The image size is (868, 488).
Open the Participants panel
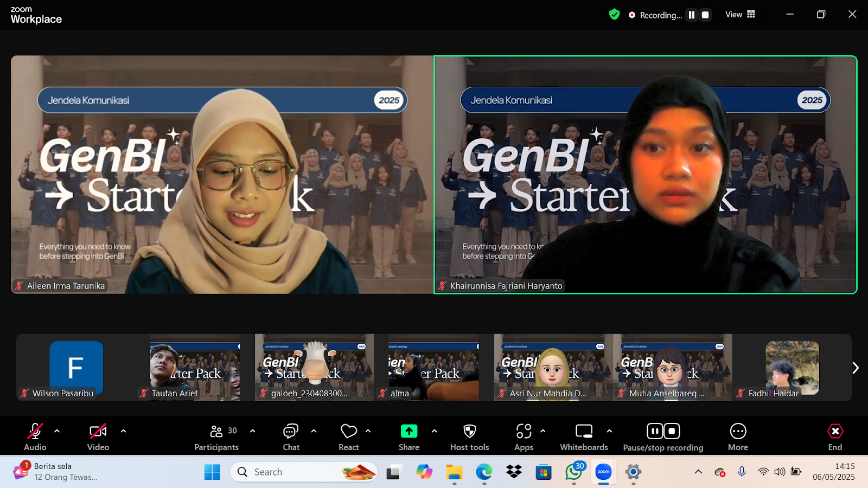[216, 436]
